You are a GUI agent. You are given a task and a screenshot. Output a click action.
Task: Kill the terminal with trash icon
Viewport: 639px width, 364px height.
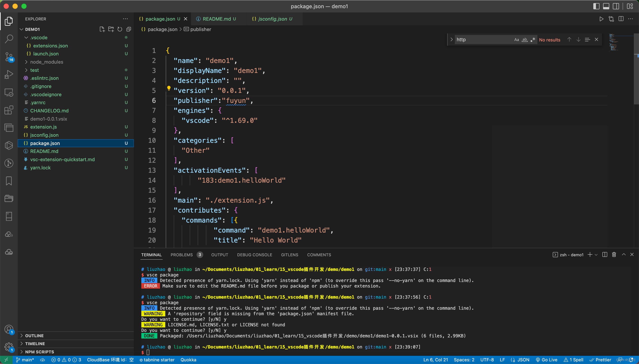[x=614, y=254]
